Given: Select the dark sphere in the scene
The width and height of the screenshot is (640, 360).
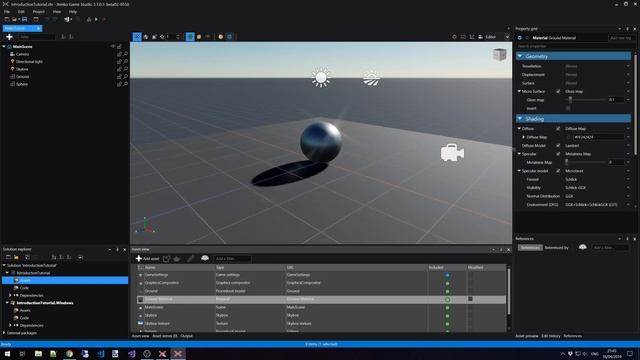Looking at the screenshot, I should coord(321,142).
